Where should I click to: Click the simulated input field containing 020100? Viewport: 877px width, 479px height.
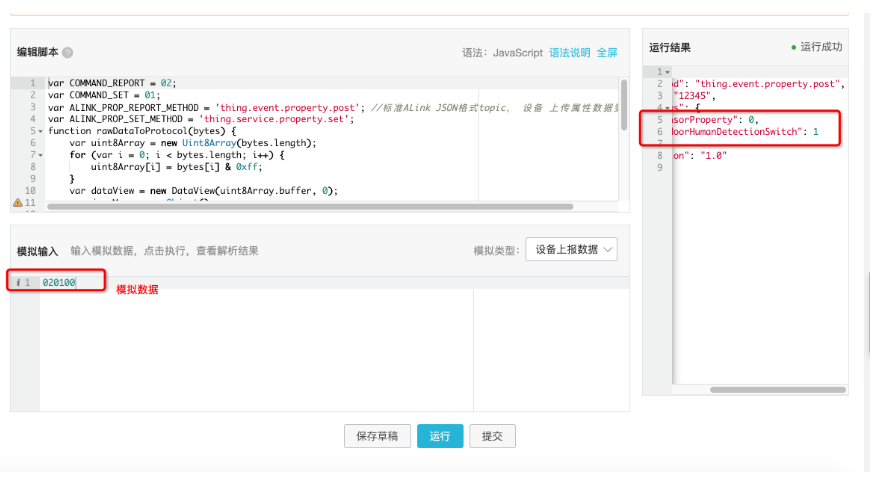334,283
